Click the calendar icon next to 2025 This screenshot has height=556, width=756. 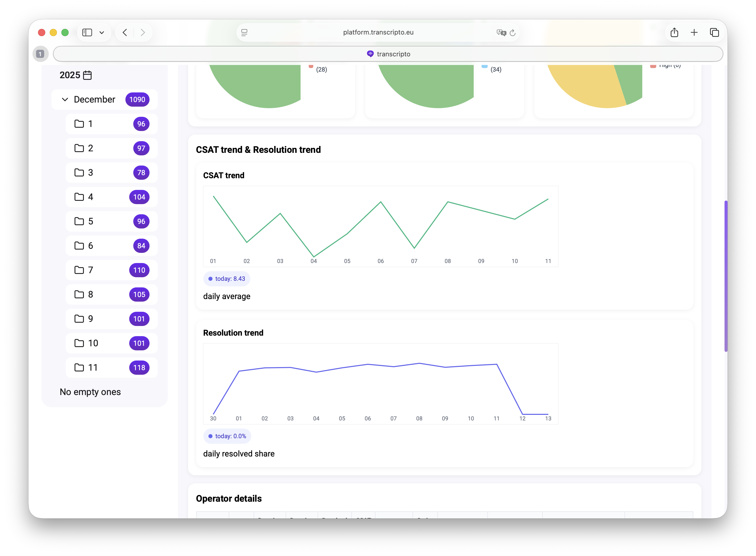coord(87,75)
